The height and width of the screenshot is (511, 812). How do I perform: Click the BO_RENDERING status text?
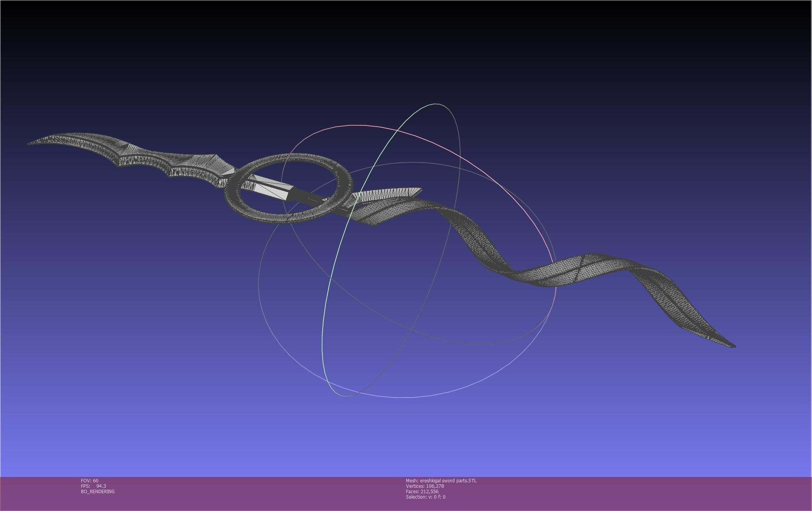98,491
